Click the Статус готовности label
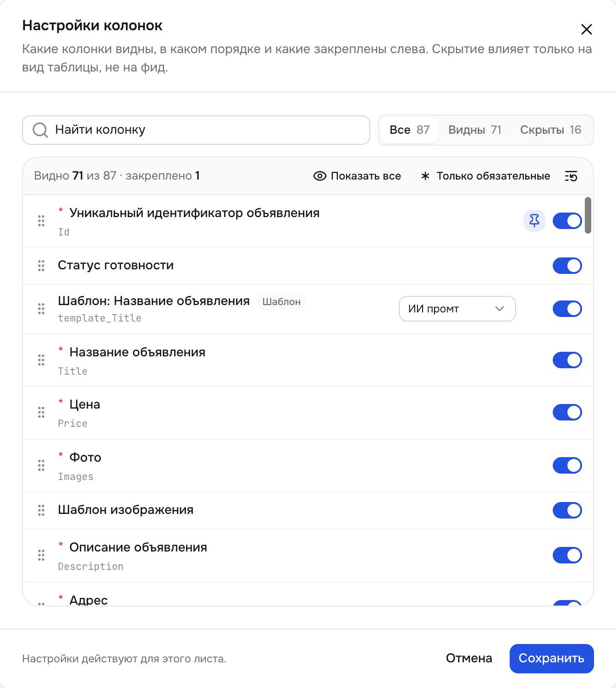Screen dimensions: 616x688 tap(116, 265)
